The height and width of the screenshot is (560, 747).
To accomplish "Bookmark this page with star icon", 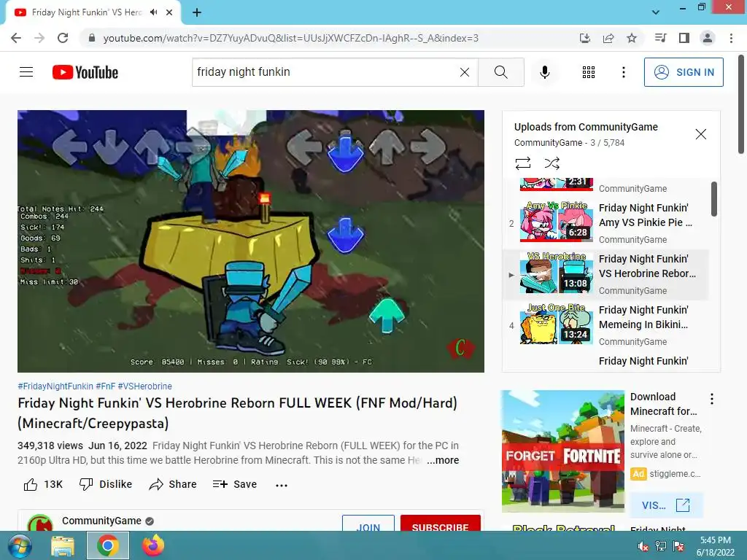I will pyautogui.click(x=632, y=38).
